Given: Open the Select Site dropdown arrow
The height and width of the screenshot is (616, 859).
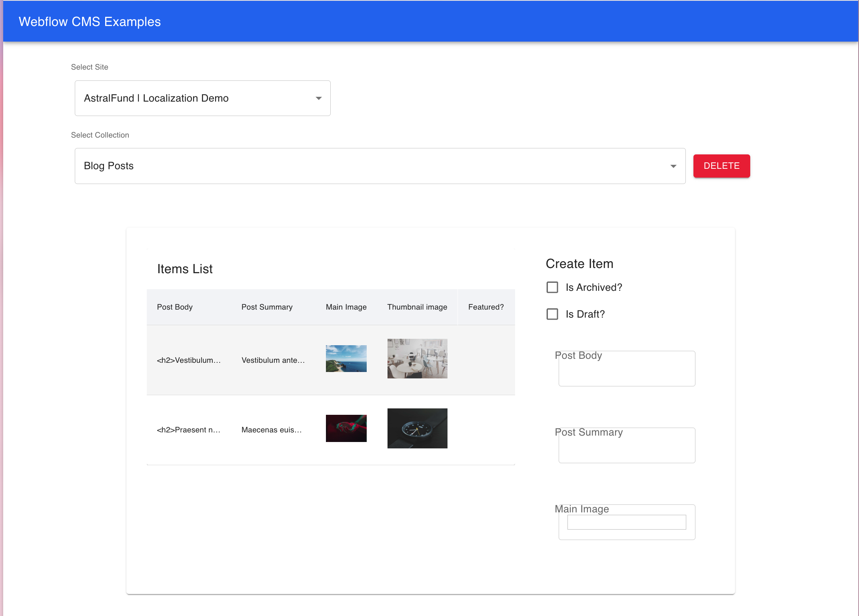Looking at the screenshot, I should (x=318, y=98).
